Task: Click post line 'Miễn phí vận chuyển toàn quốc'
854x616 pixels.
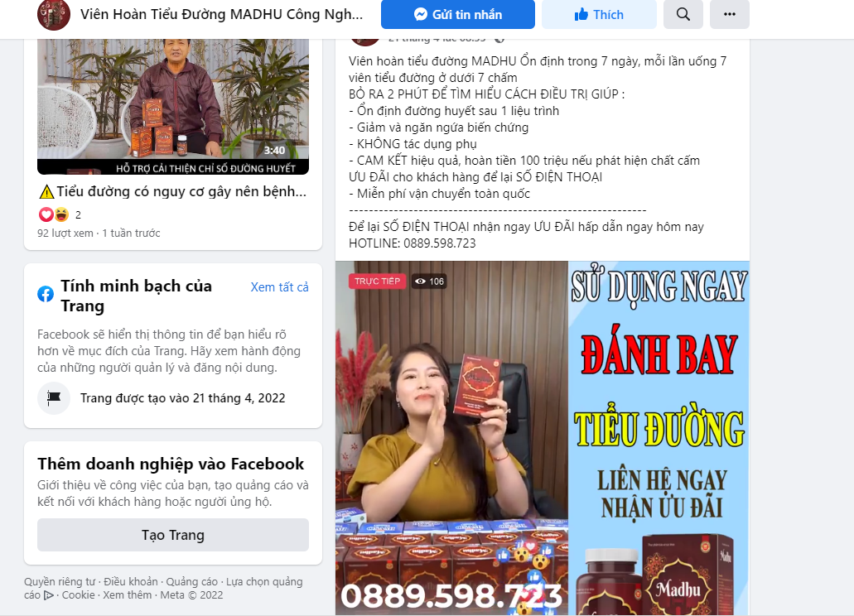Action: (439, 194)
